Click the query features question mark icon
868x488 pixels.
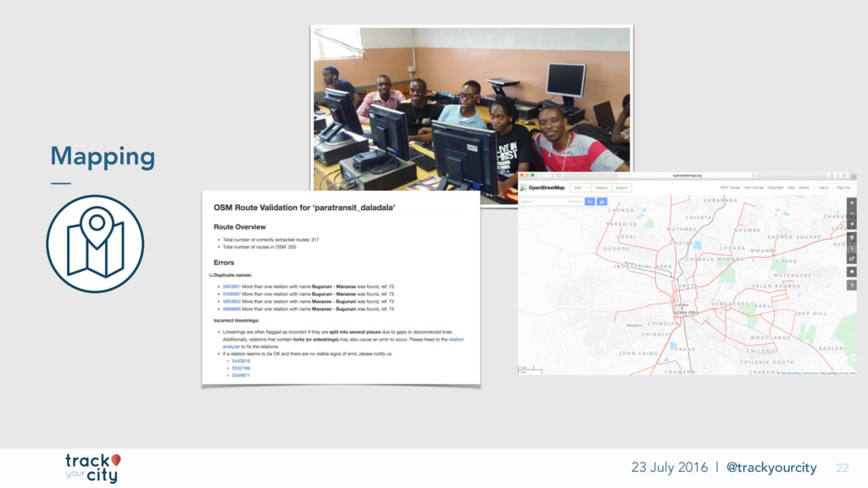pos(852,285)
